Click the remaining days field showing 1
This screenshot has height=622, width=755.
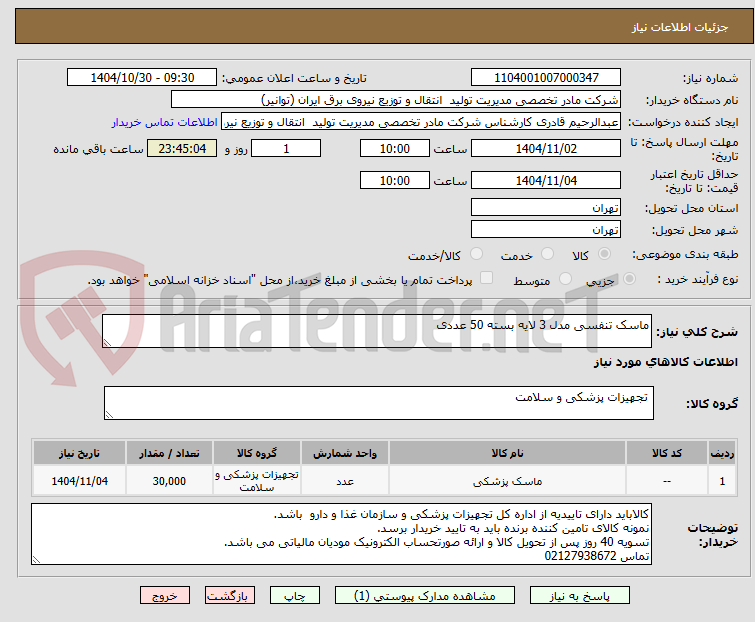click(286, 149)
